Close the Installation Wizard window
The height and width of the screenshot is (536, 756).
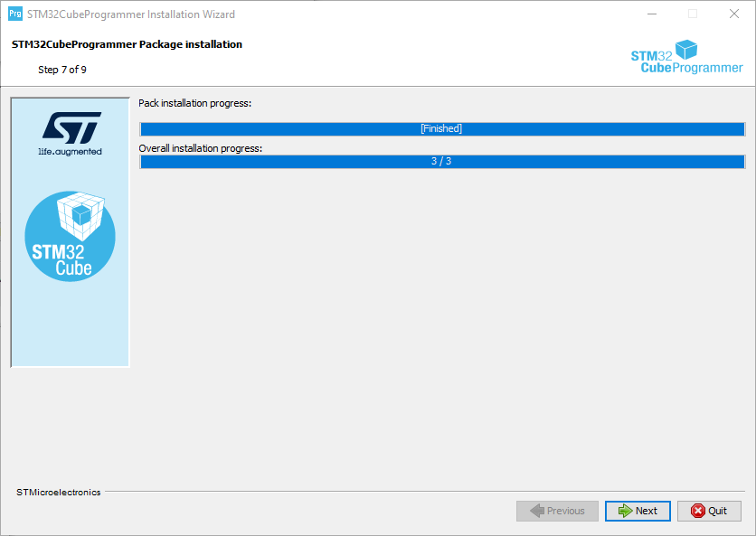734,14
